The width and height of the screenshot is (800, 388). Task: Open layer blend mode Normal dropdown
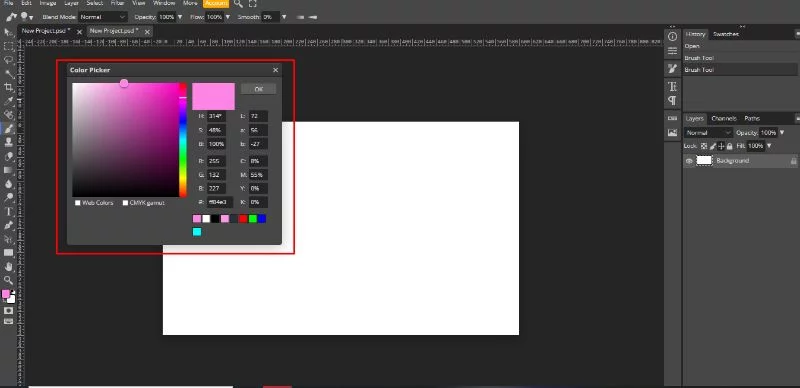708,133
